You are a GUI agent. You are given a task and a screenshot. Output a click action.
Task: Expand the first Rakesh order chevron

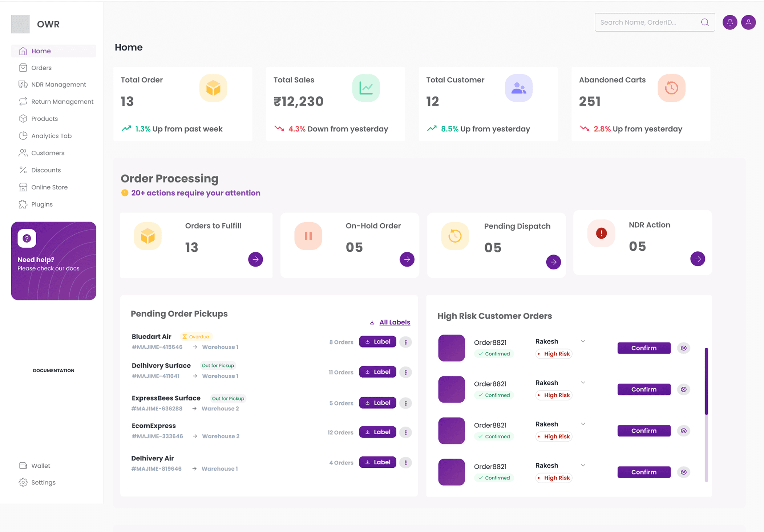[583, 341]
